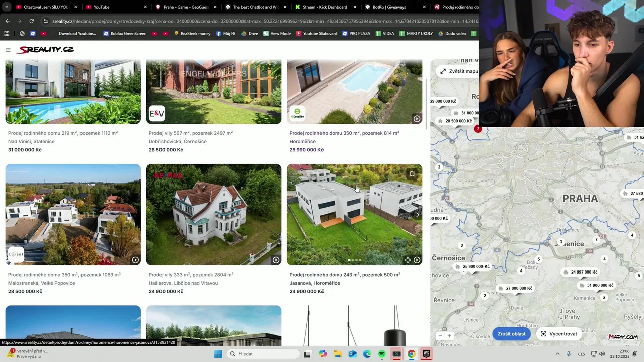Click the Hledat taskbar search box
Image resolution: width=644 pixels, height=362 pixels.
click(x=263, y=354)
